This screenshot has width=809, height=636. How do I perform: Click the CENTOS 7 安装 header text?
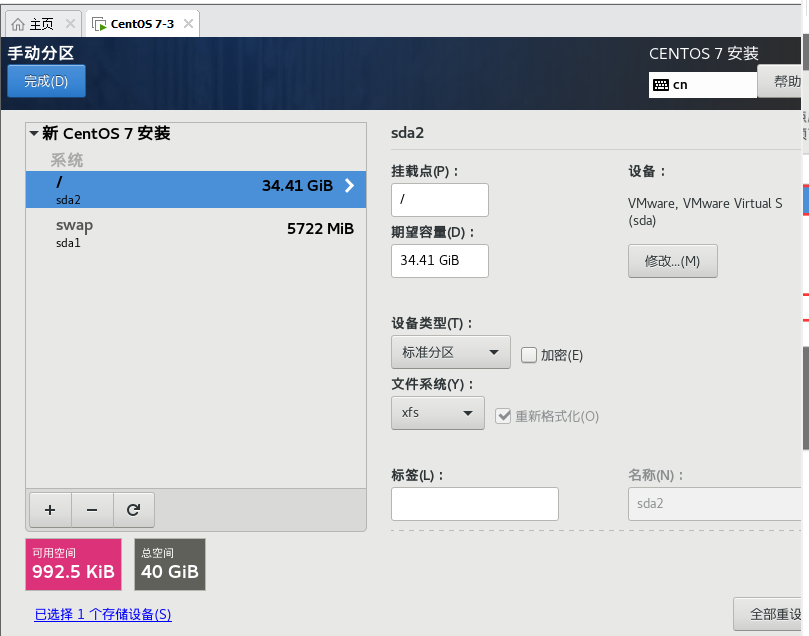point(704,53)
